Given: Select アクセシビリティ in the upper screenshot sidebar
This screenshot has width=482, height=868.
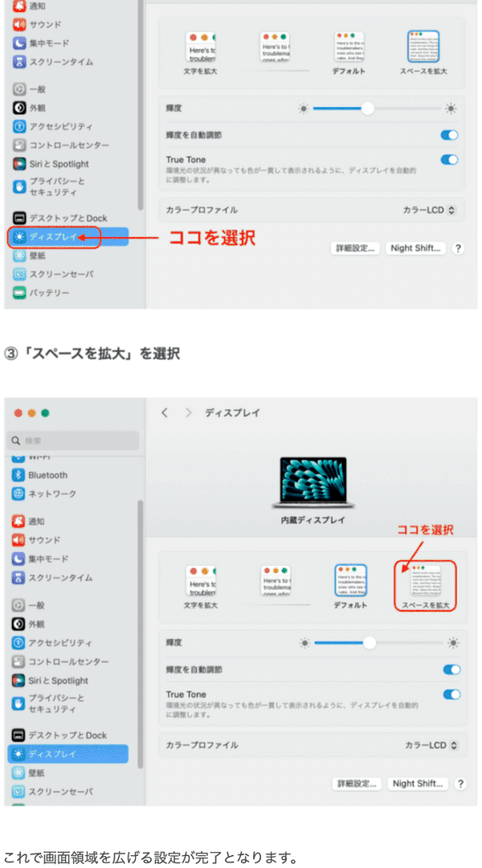Looking at the screenshot, I should (60, 126).
